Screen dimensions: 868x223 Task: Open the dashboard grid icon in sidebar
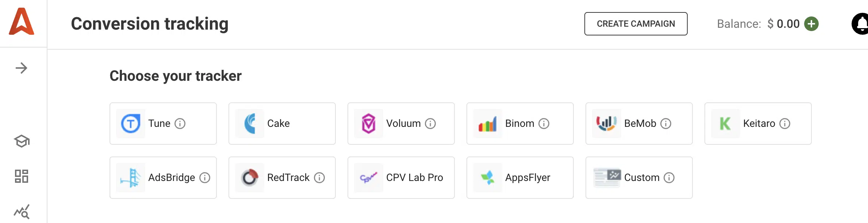pos(22,176)
